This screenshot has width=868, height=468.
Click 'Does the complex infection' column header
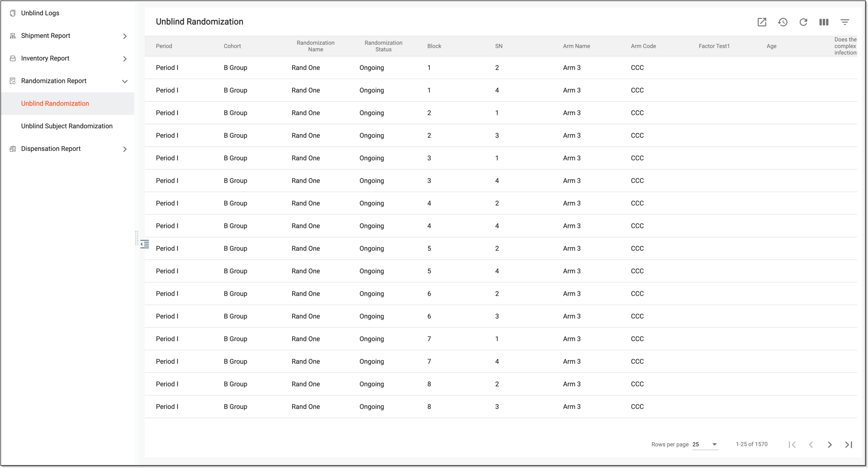[x=845, y=46]
